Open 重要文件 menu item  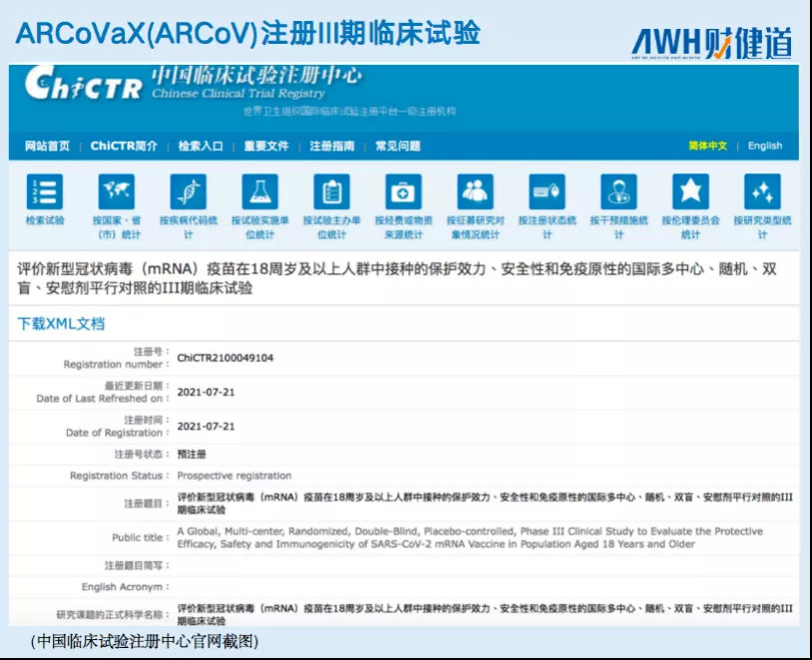tap(266, 146)
